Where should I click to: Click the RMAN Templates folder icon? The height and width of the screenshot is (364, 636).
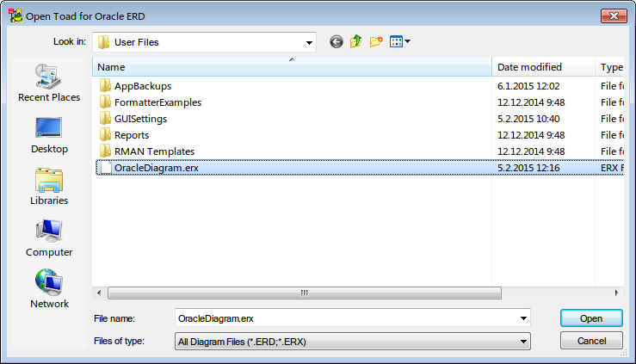105,151
